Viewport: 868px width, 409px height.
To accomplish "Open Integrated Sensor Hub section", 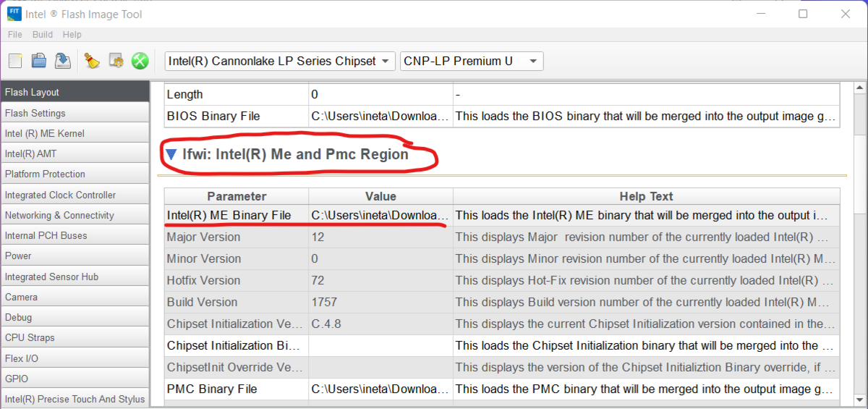I will click(75, 277).
